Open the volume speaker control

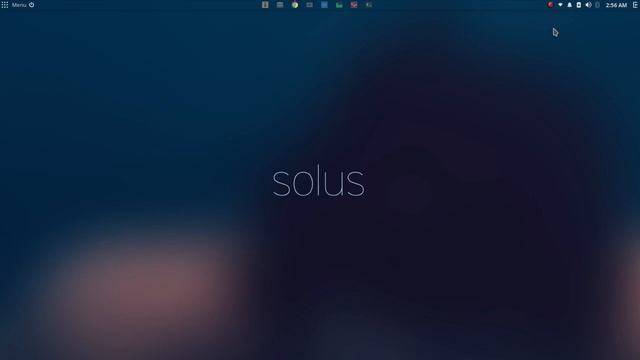click(588, 5)
